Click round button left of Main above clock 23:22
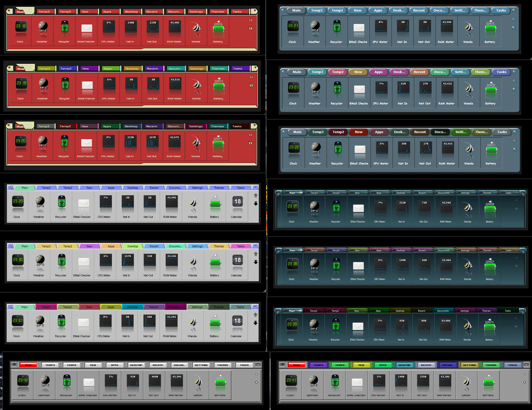The height and width of the screenshot is (410, 532). pos(284,132)
